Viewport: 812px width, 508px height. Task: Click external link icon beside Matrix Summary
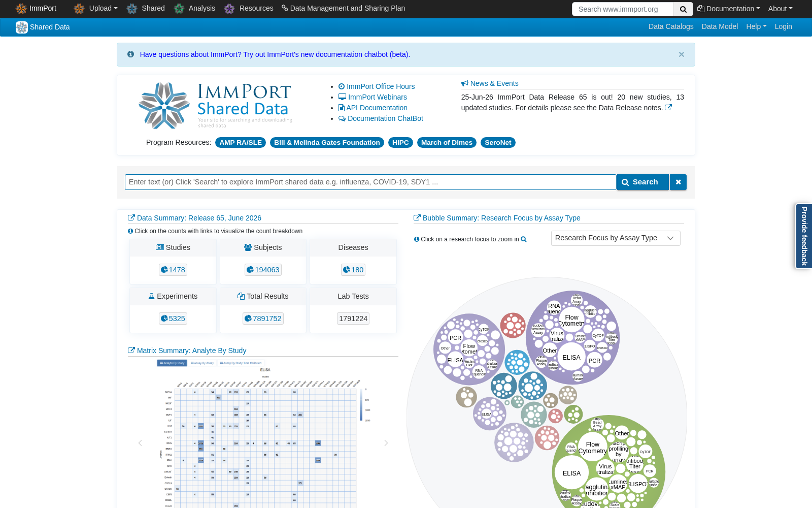click(x=131, y=351)
